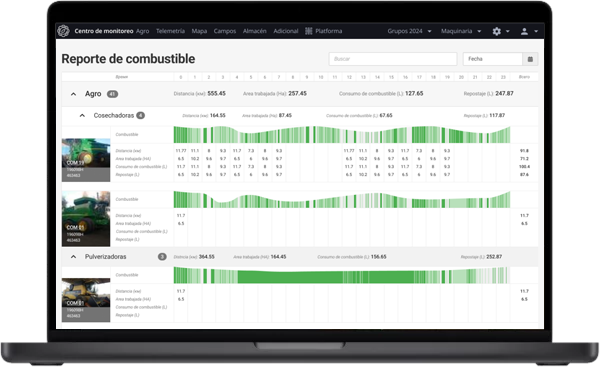Click Agro distance value 555.45
Image resolution: width=600 pixels, height=367 pixels.
[x=217, y=93]
